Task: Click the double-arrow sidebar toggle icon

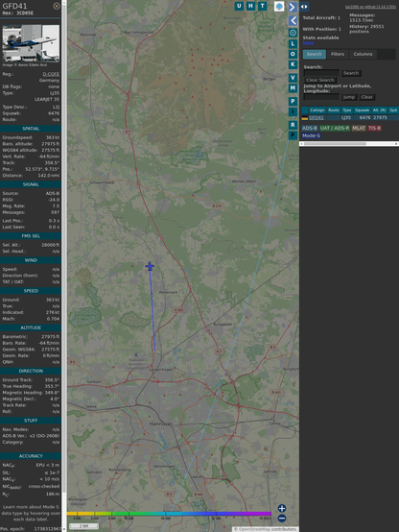Action: [x=304, y=7]
